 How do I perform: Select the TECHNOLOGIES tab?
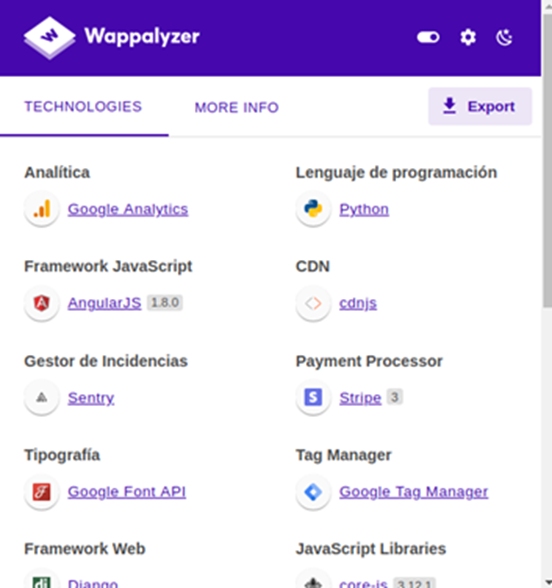coord(83,107)
